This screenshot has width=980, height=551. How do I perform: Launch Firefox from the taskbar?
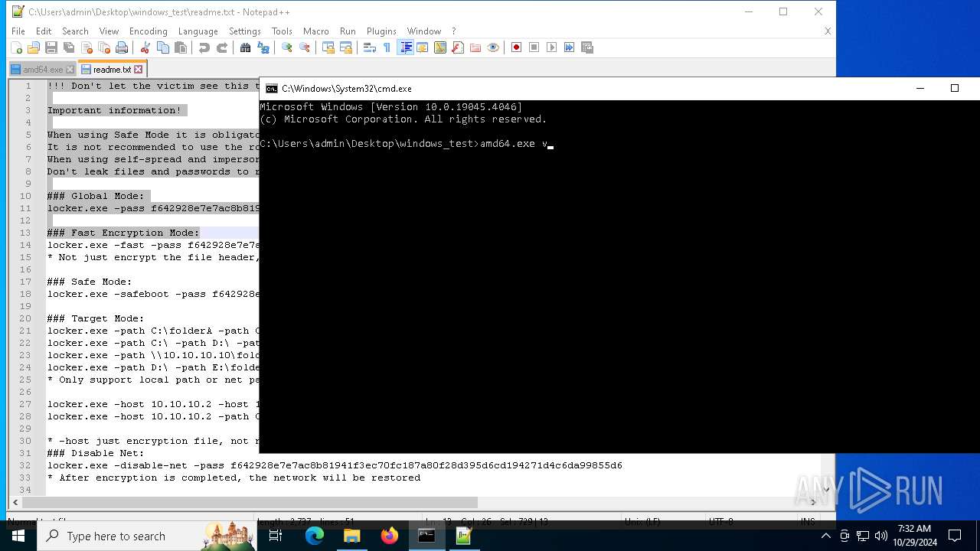pyautogui.click(x=389, y=536)
